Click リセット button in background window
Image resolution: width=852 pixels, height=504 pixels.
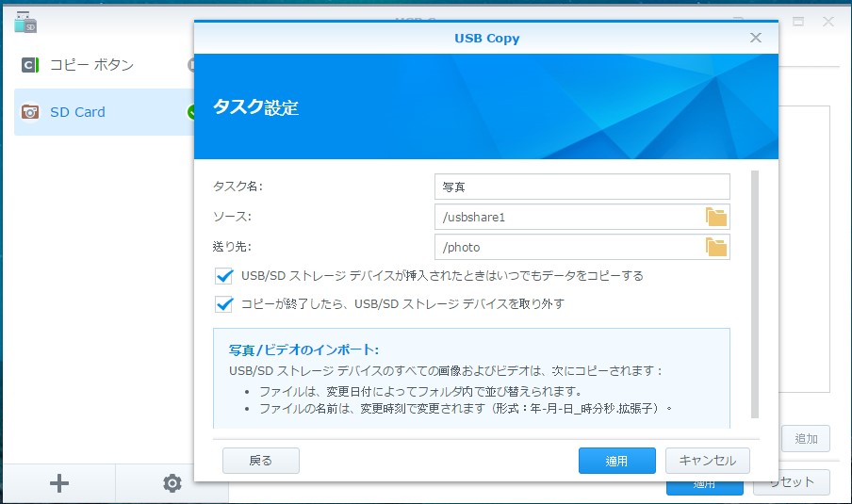pyautogui.click(x=791, y=482)
